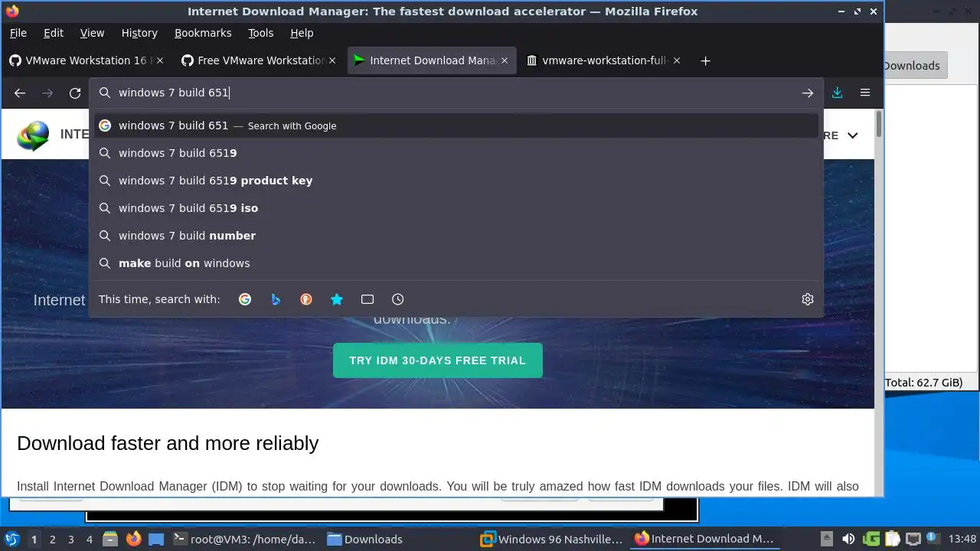Open the taskbar start menu icon

[12, 539]
